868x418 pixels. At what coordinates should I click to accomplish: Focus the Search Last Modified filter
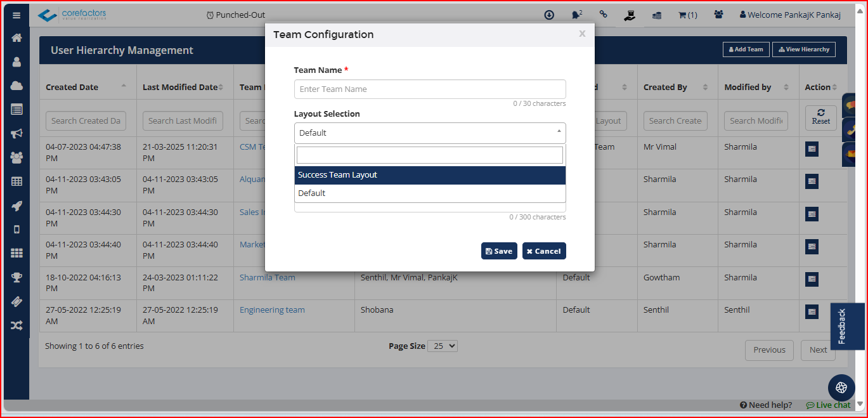[183, 121]
